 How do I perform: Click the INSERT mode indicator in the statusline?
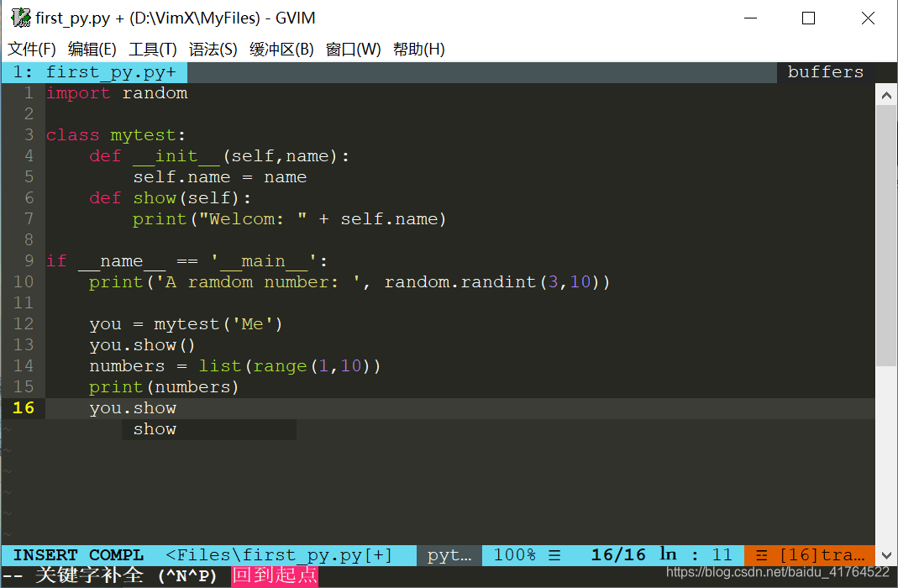[44, 554]
